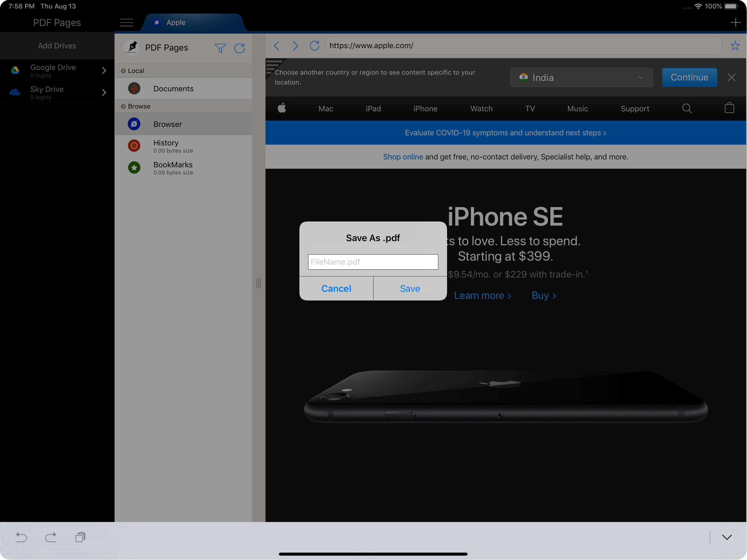Click the filter funnel icon
Screen dimensions: 747x560
(x=220, y=48)
